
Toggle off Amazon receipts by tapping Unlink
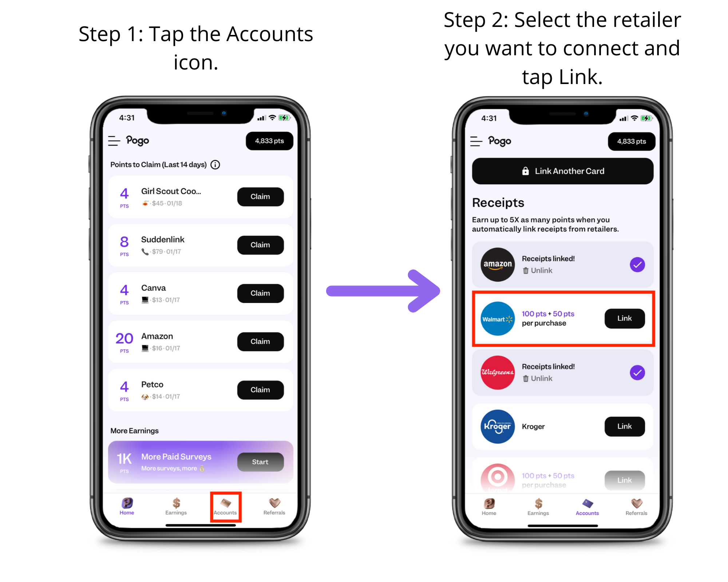point(539,269)
